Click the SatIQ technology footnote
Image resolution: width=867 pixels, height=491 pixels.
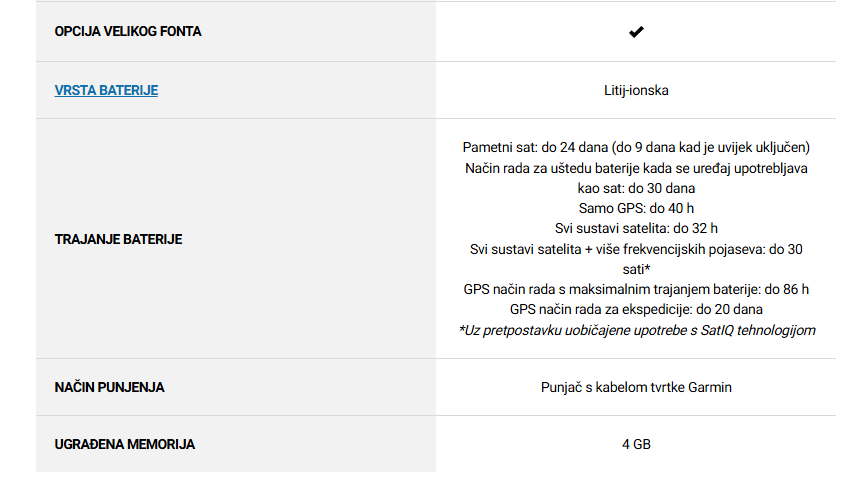[637, 330]
